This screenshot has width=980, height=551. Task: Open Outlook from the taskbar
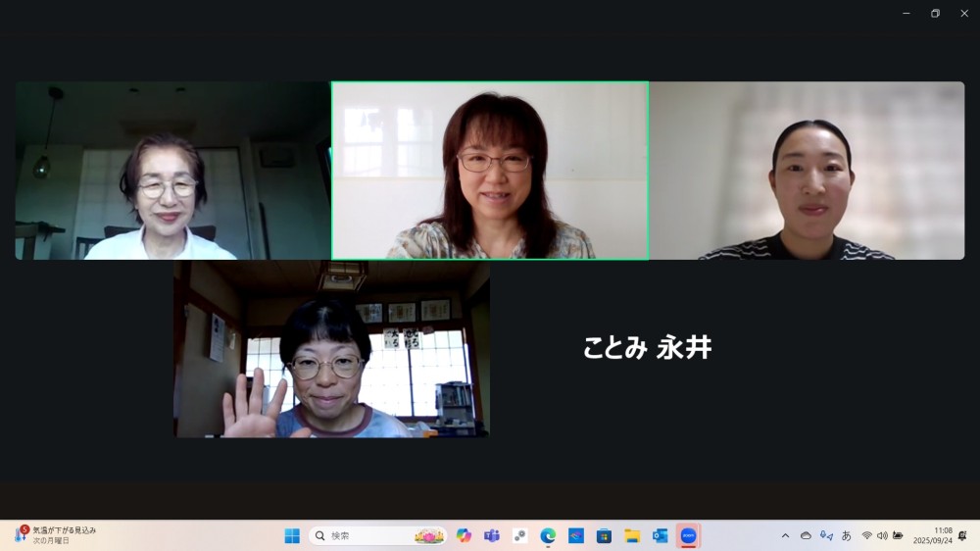(x=661, y=535)
